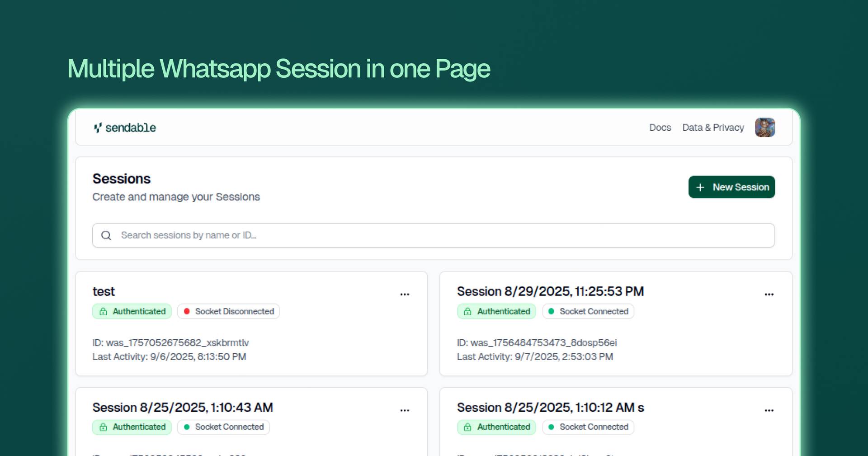This screenshot has height=456, width=868.
Task: Focus the search sessions input field
Action: click(x=434, y=235)
